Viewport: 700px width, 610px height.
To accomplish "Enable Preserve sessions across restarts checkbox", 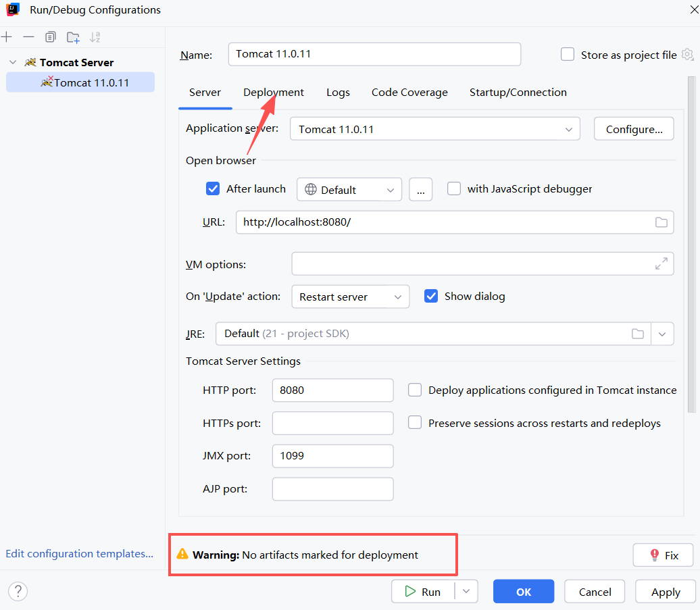I will pyautogui.click(x=415, y=423).
